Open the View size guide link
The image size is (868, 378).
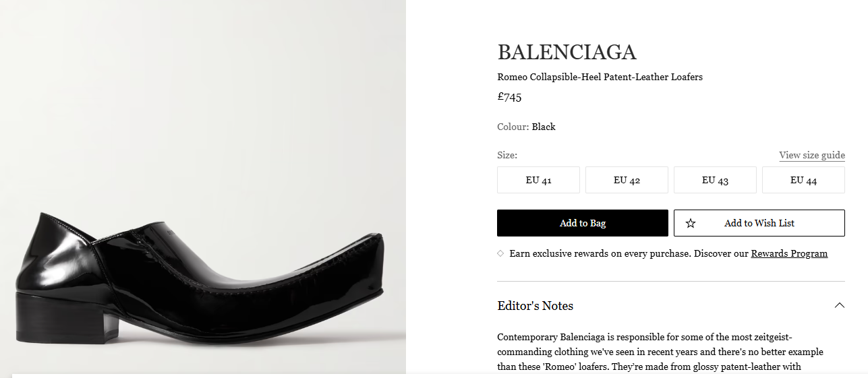point(812,155)
